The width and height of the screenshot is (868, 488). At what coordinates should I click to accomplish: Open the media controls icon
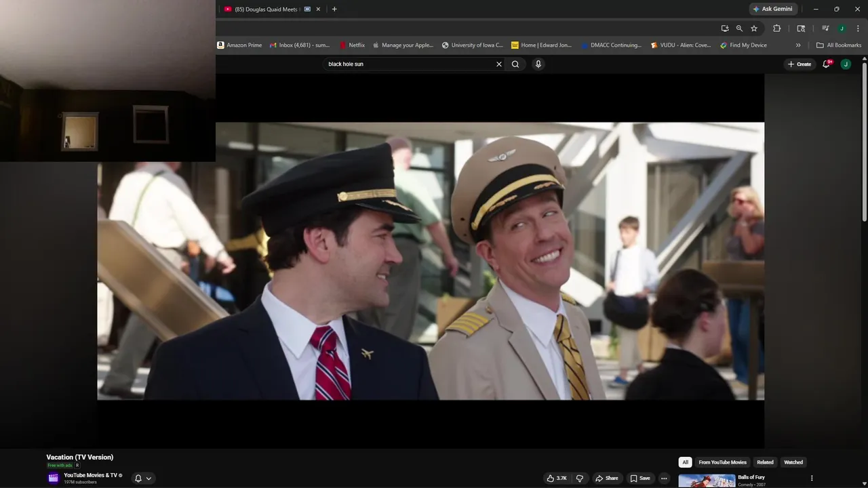[825, 28]
